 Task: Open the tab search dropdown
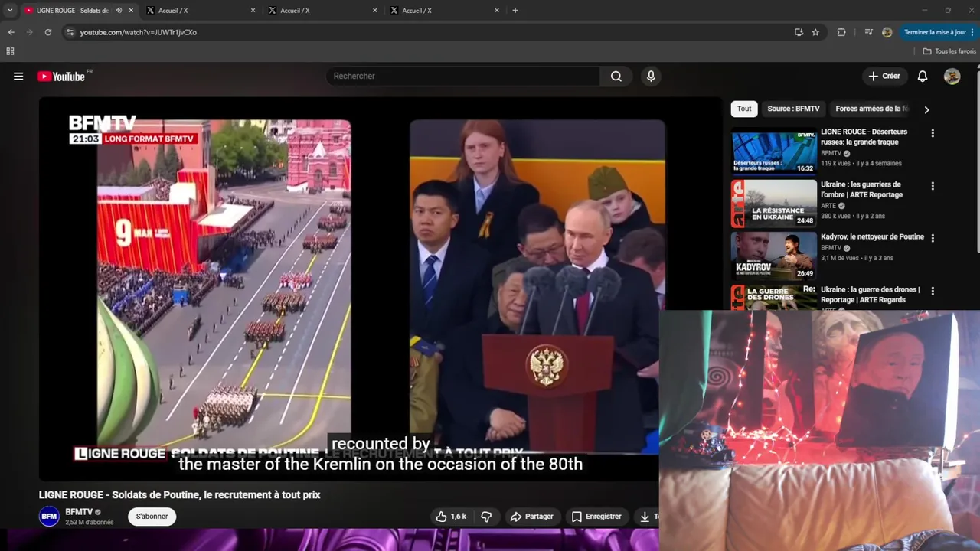coord(10,11)
